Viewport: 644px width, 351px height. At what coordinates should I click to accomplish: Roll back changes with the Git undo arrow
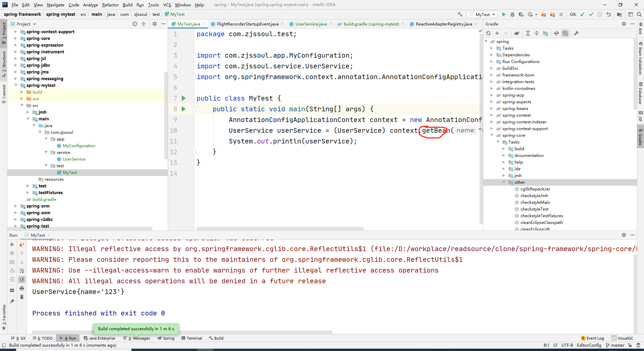coord(608,14)
